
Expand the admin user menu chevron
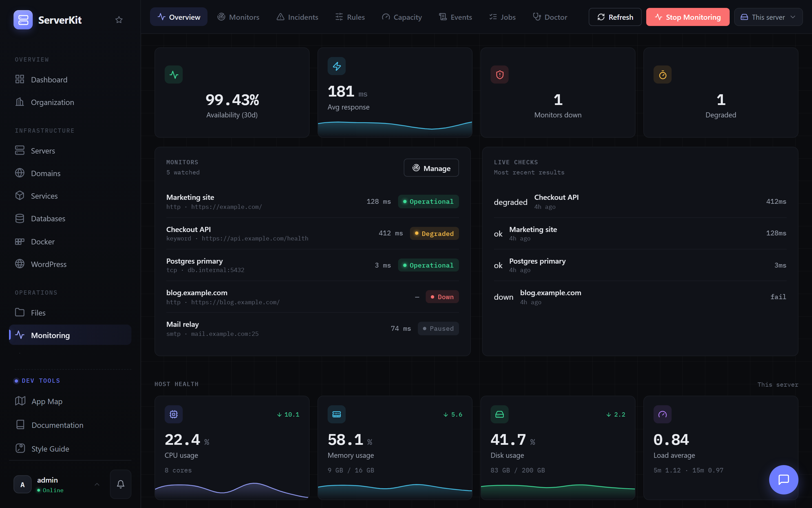[x=97, y=484]
